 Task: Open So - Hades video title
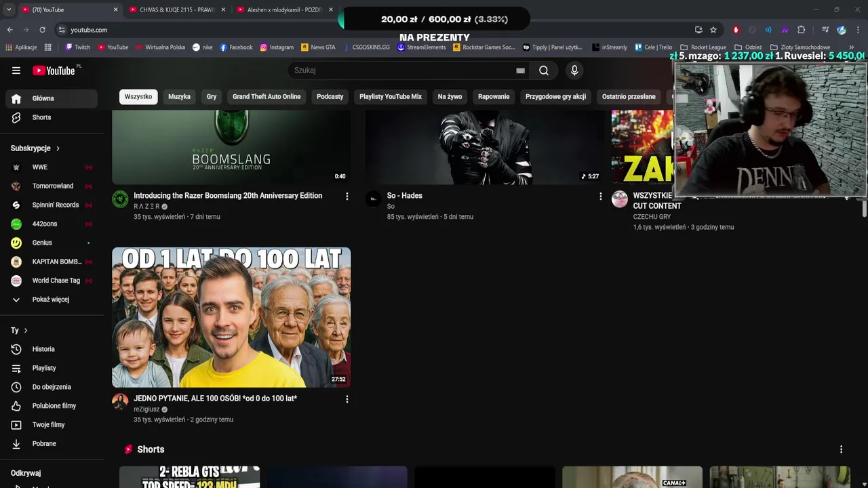[x=405, y=196]
